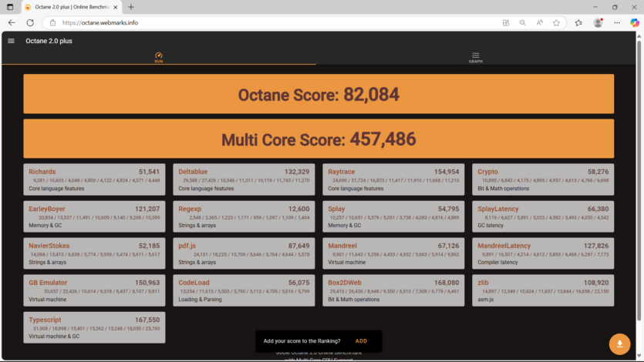Click the site info lock icon

click(x=52, y=23)
